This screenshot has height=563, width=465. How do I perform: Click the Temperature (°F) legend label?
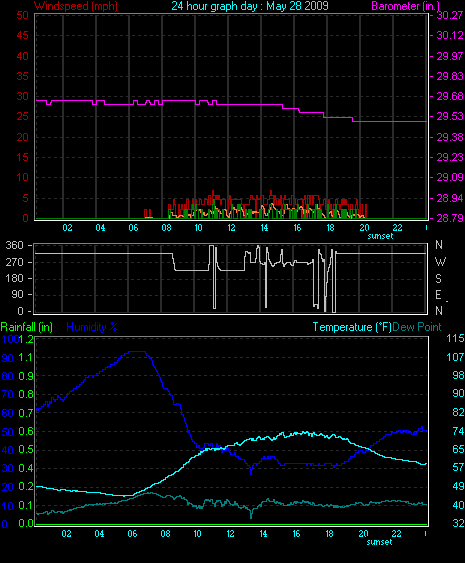click(352, 327)
